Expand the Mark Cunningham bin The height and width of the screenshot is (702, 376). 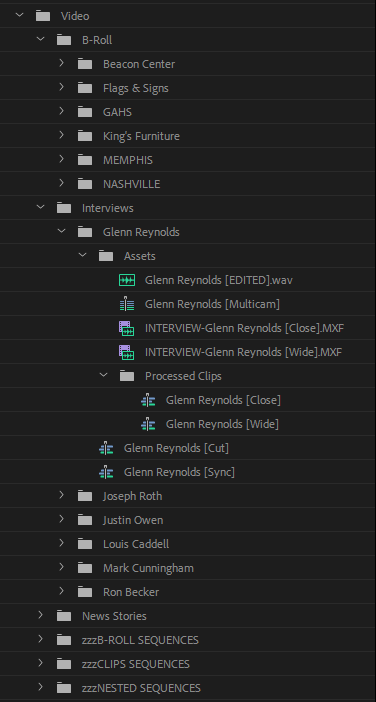61,567
